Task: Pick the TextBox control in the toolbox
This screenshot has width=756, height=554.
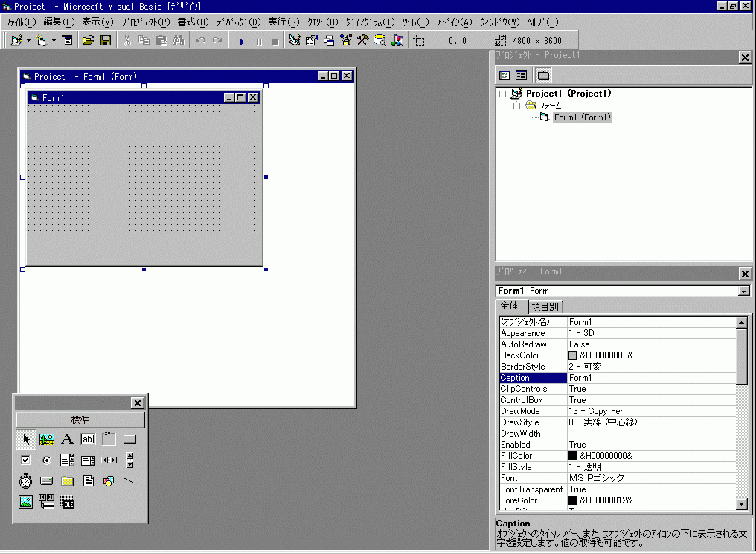Action: click(89, 439)
